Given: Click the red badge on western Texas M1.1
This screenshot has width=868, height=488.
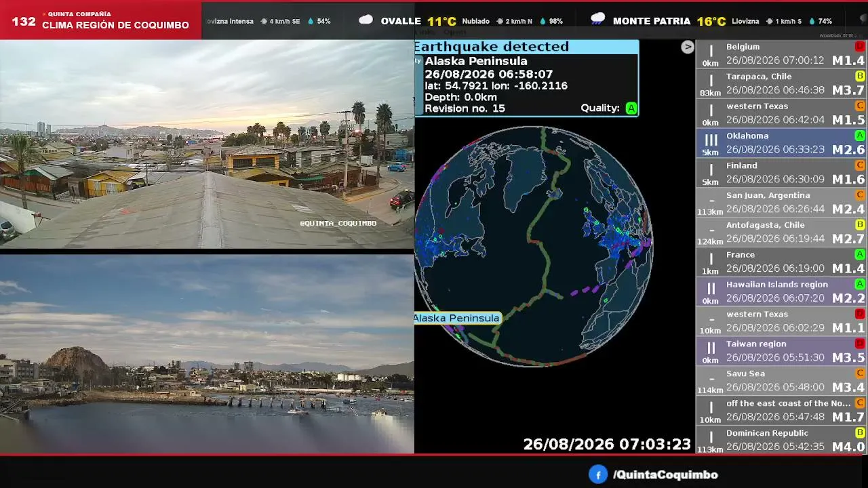Looking at the screenshot, I should tap(860, 314).
